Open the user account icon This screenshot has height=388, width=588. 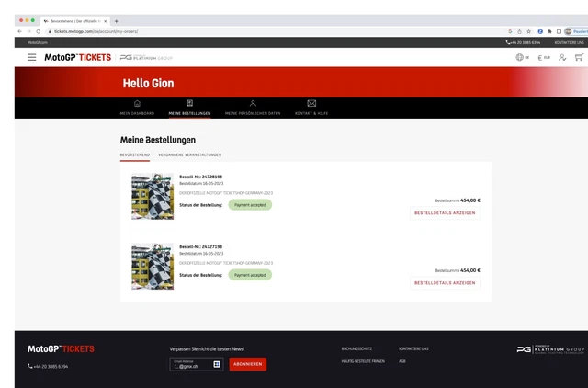click(561, 57)
